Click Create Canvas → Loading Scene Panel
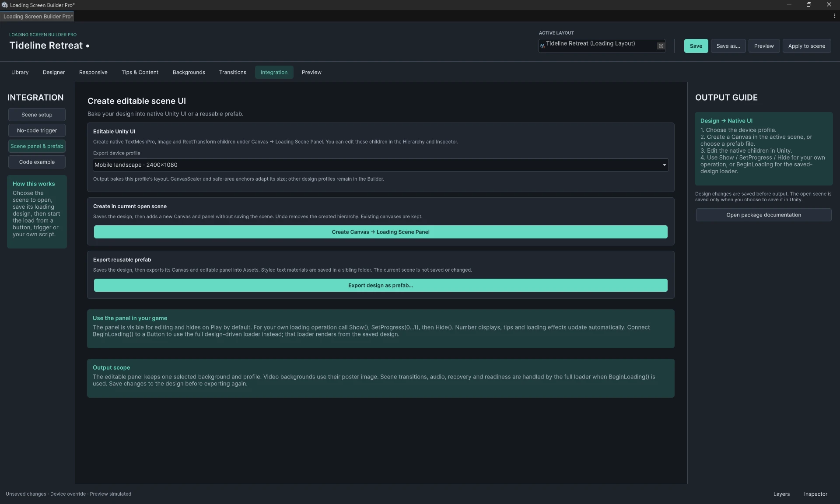Screen dimensions: 840x504 click(x=381, y=232)
